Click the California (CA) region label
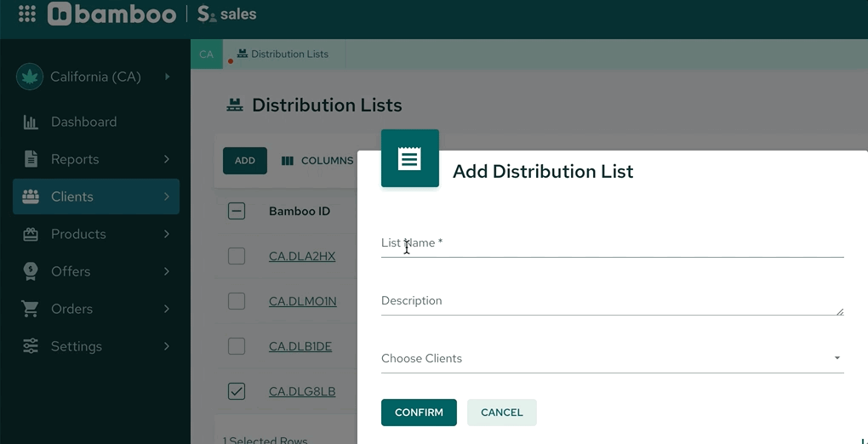This screenshot has width=868, height=444. pos(96,77)
